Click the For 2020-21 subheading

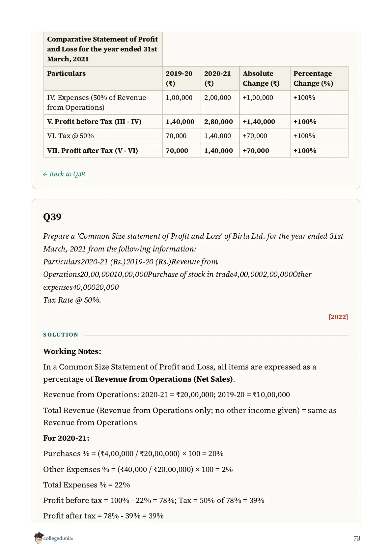(66, 438)
